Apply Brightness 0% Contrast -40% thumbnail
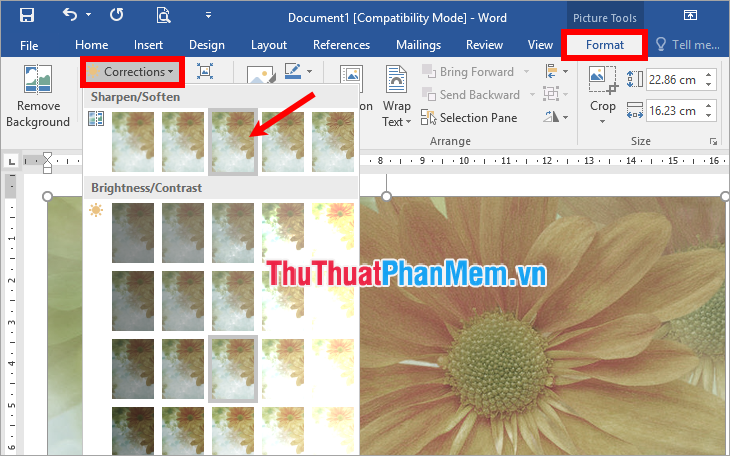The image size is (730, 456). click(x=233, y=233)
